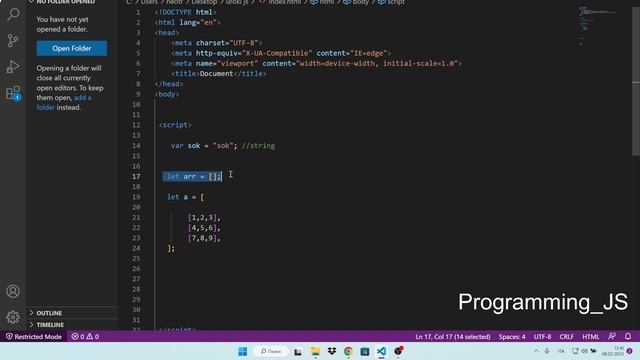Open the Accounts menu icon
The image size is (640, 360).
click(13, 291)
